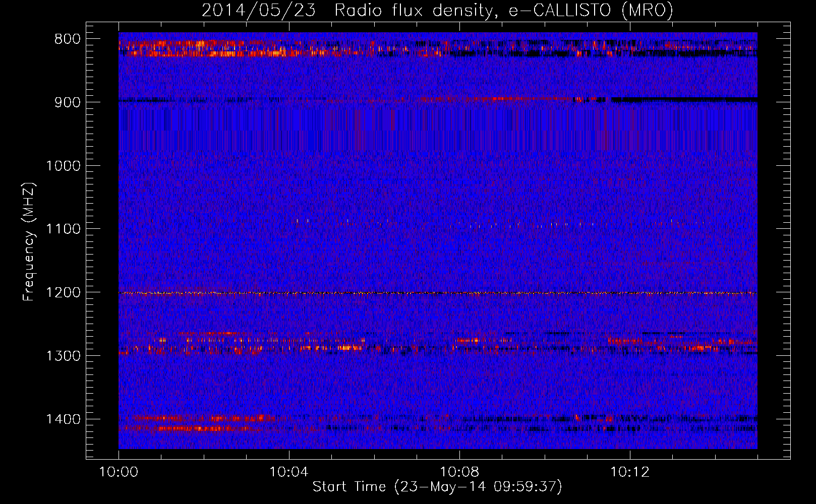Select the 1300 frequency axis label

(x=64, y=356)
